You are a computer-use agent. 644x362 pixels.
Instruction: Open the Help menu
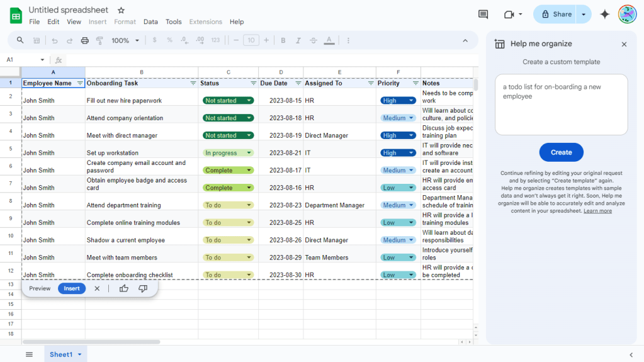tap(237, 22)
